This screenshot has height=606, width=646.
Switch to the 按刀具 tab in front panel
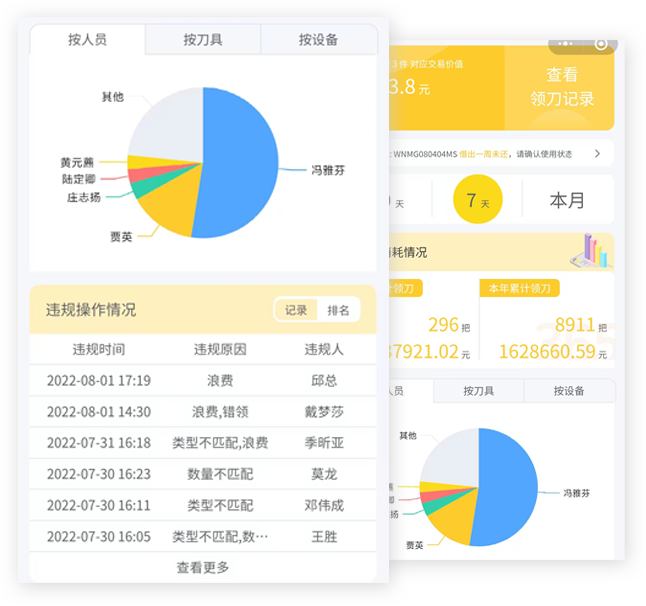click(203, 40)
